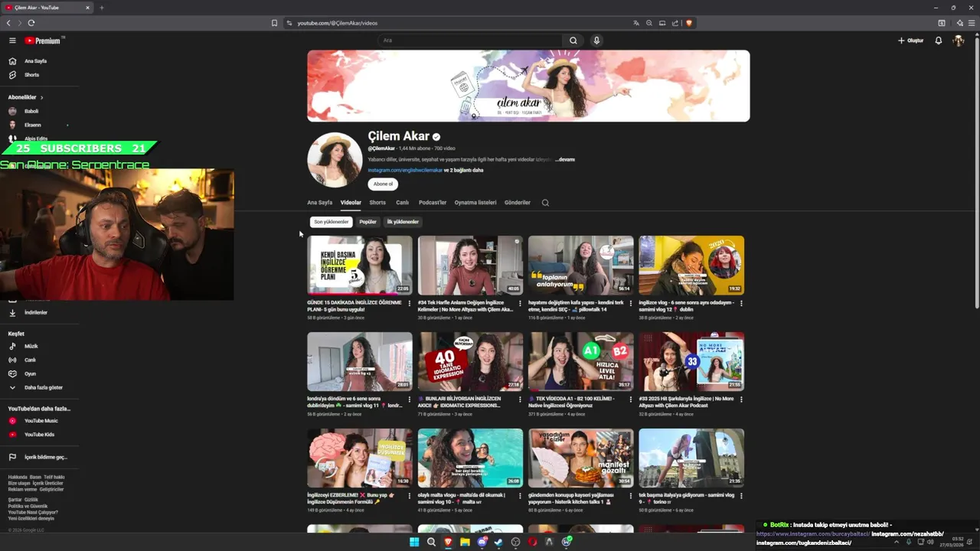Viewport: 980px width, 551px height.
Task: Open File Explorer from the taskbar
Action: click(x=465, y=542)
